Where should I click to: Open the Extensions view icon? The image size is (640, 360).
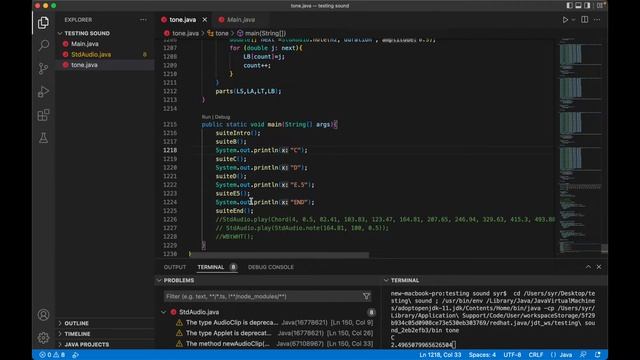pos(43,115)
